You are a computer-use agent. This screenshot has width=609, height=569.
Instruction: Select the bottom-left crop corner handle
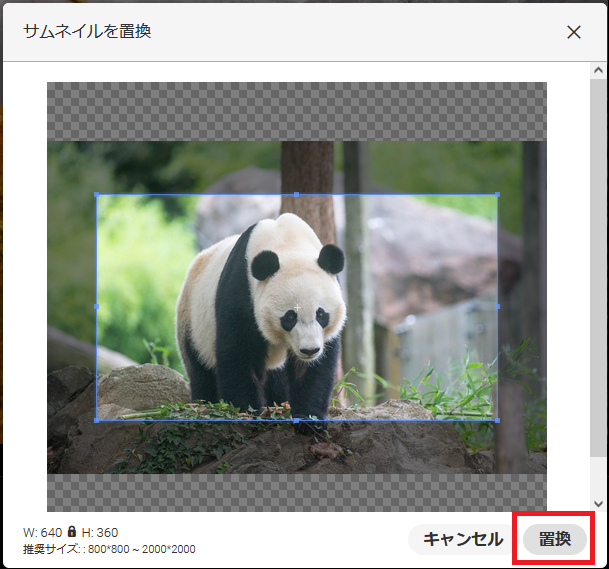(97, 420)
